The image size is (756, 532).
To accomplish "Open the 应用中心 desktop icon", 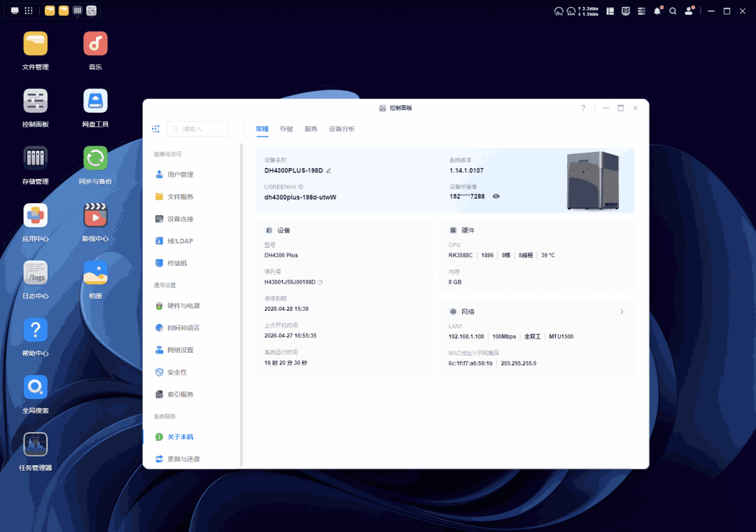I will point(35,216).
